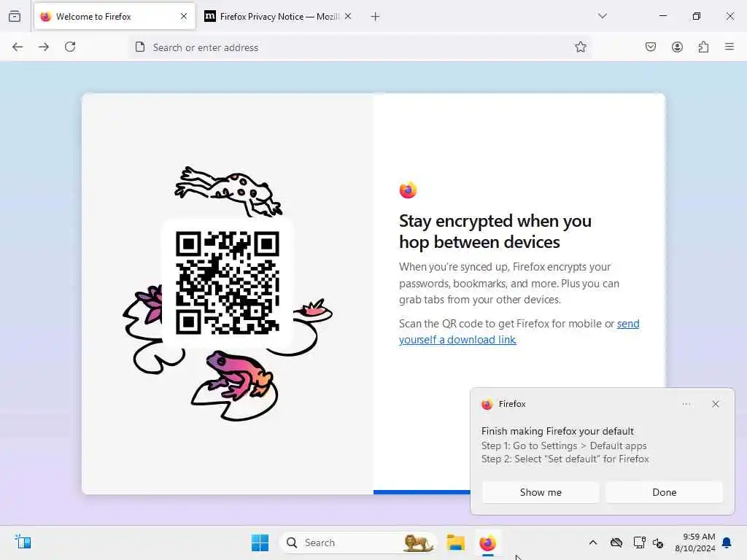
Task: Click the Firefox taskbar icon
Action: (487, 542)
